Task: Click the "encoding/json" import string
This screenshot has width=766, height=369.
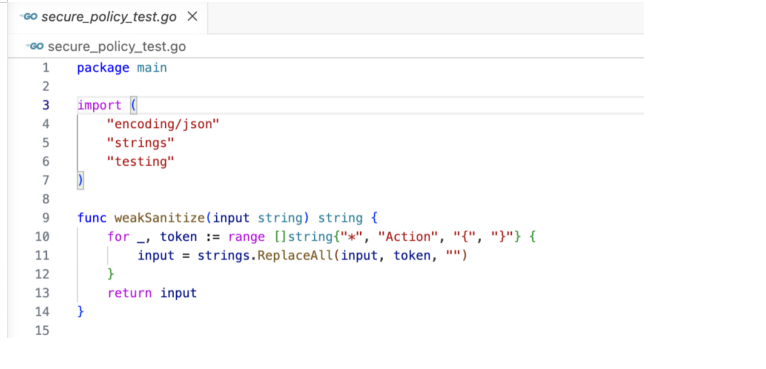Action: [x=163, y=125]
